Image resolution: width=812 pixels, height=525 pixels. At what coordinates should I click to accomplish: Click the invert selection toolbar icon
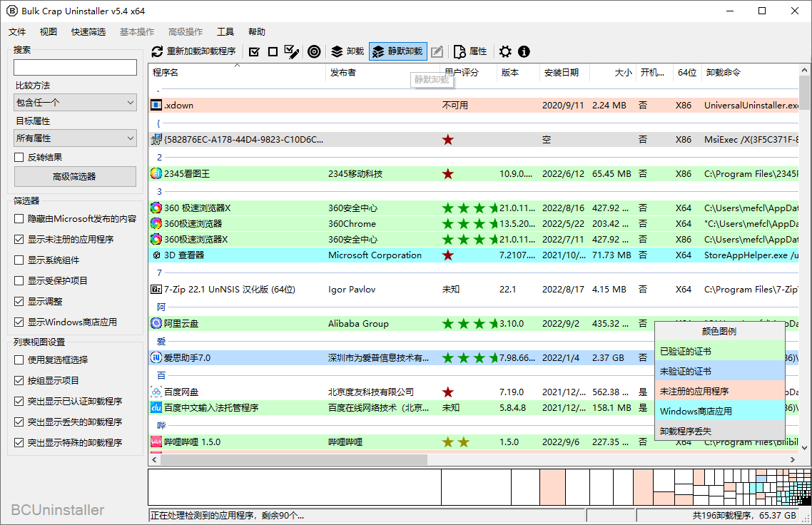pyautogui.click(x=291, y=51)
